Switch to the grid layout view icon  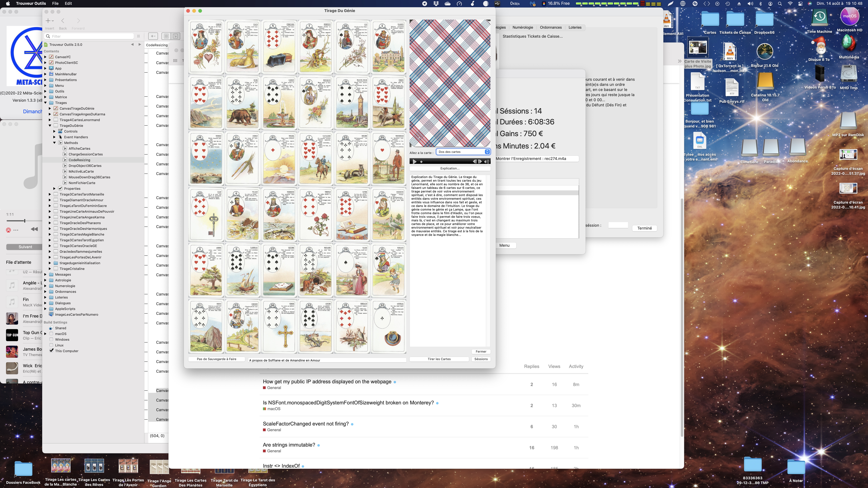(166, 36)
